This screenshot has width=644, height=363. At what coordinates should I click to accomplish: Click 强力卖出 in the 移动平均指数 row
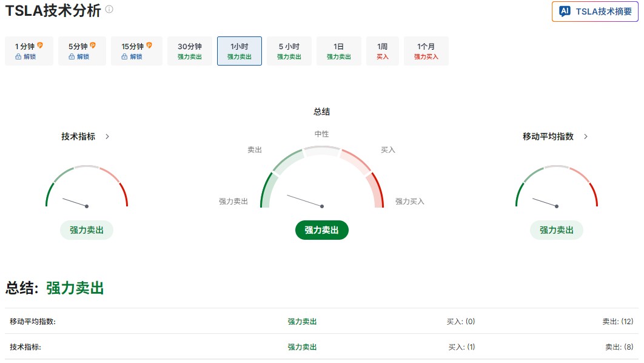click(x=301, y=321)
